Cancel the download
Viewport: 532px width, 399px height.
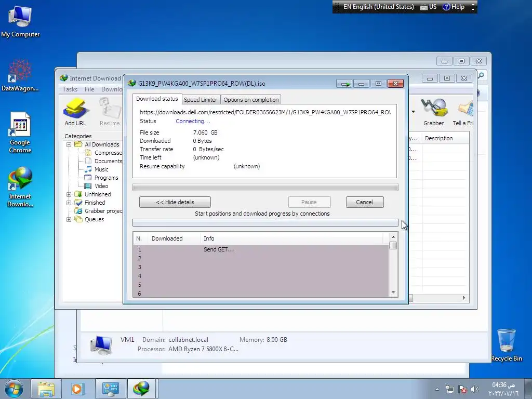364,202
